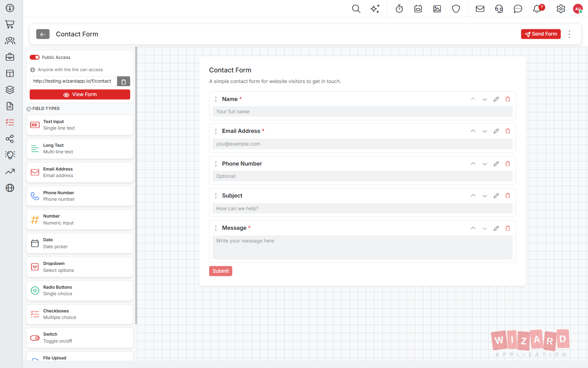Image resolution: width=588 pixels, height=368 pixels.
Task: Open notifications bell with badge
Action: click(537, 9)
